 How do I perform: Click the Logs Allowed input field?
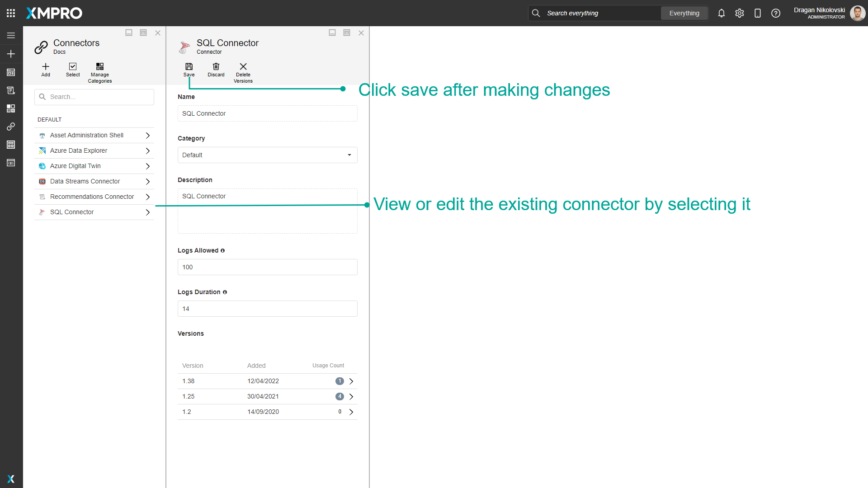coord(267,267)
